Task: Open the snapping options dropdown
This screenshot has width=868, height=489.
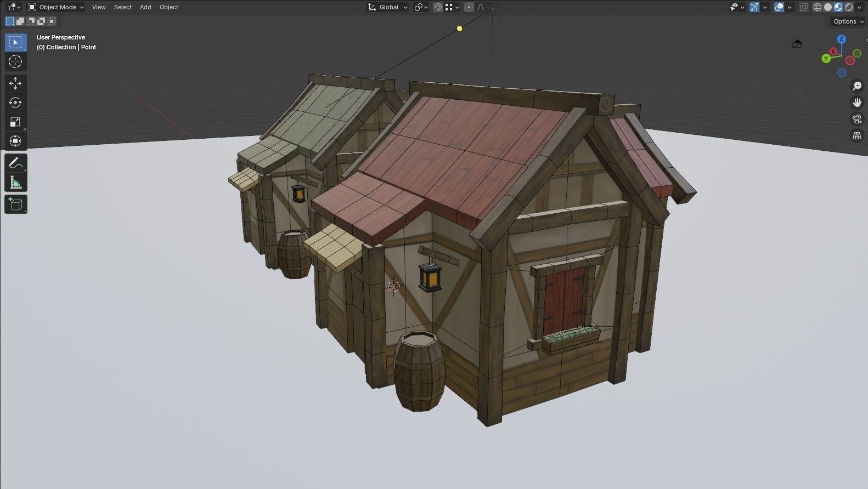Action: tap(452, 7)
